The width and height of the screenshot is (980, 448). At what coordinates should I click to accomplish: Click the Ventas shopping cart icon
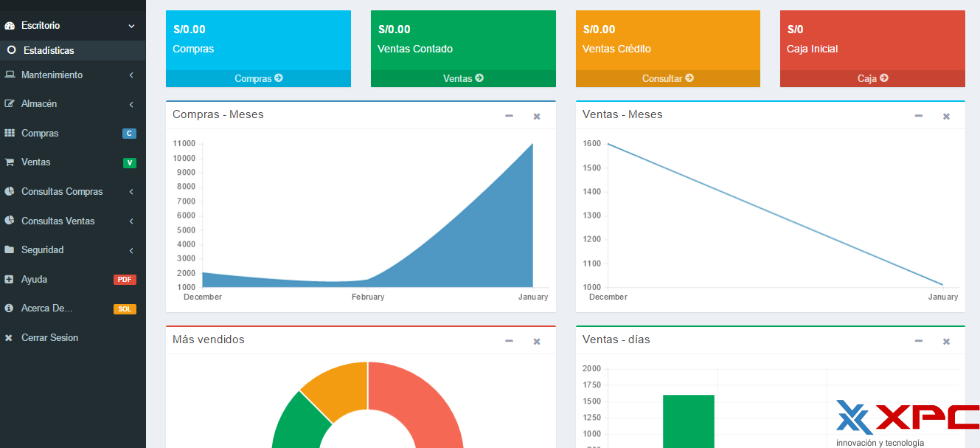(10, 162)
